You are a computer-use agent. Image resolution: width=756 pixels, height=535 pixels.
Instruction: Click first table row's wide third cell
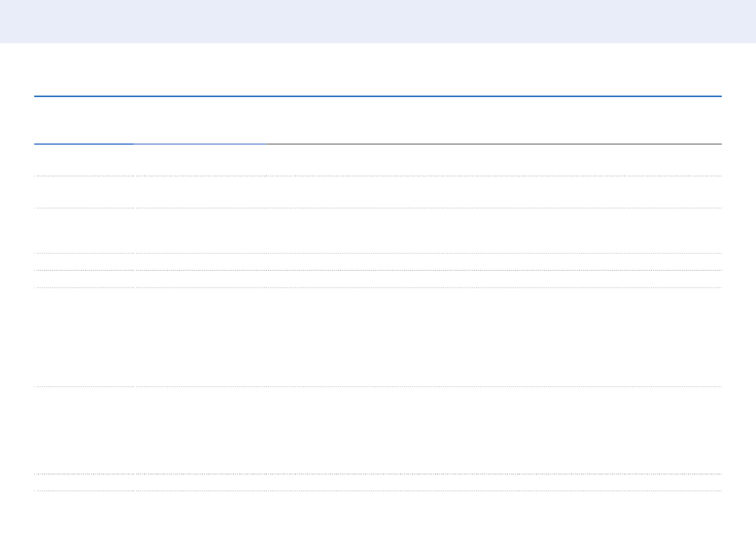click(494, 160)
